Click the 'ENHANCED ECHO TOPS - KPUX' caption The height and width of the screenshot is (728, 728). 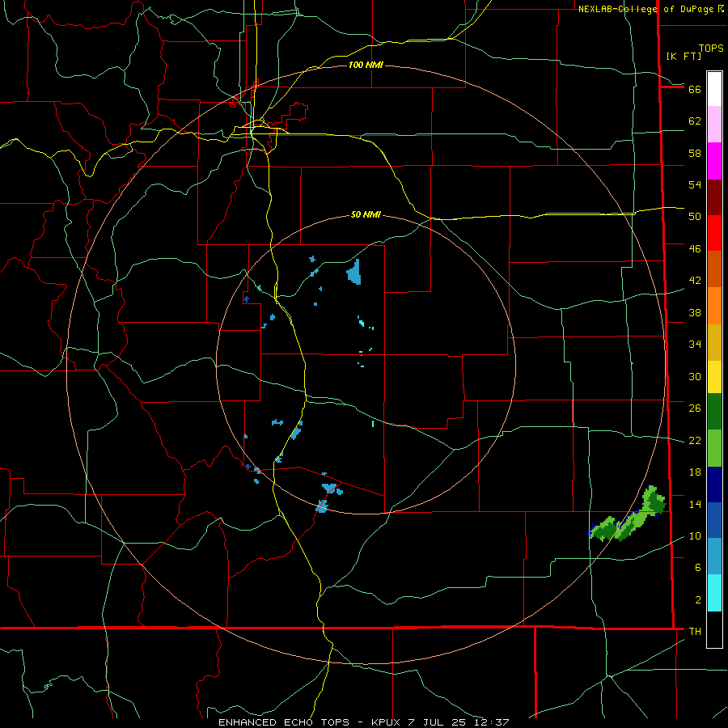click(x=309, y=722)
